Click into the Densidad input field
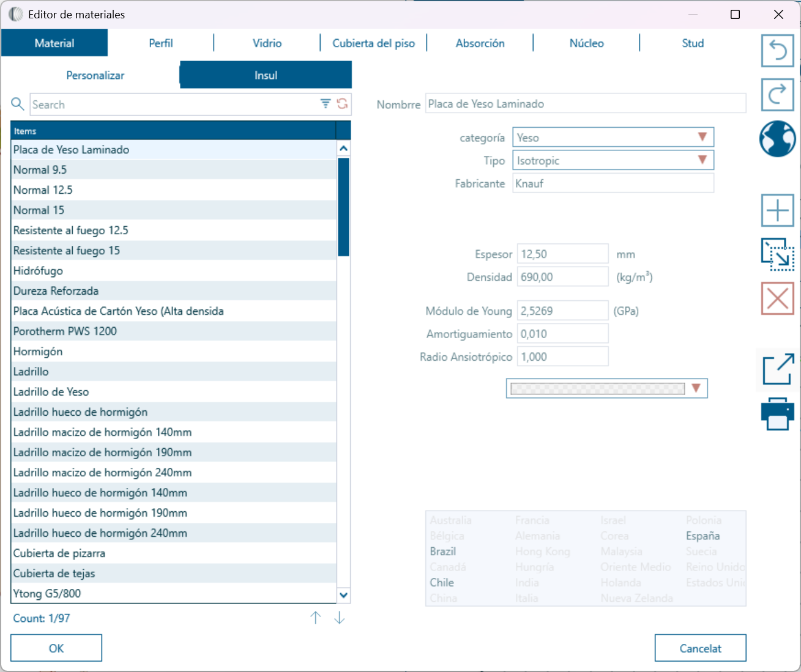 point(562,277)
